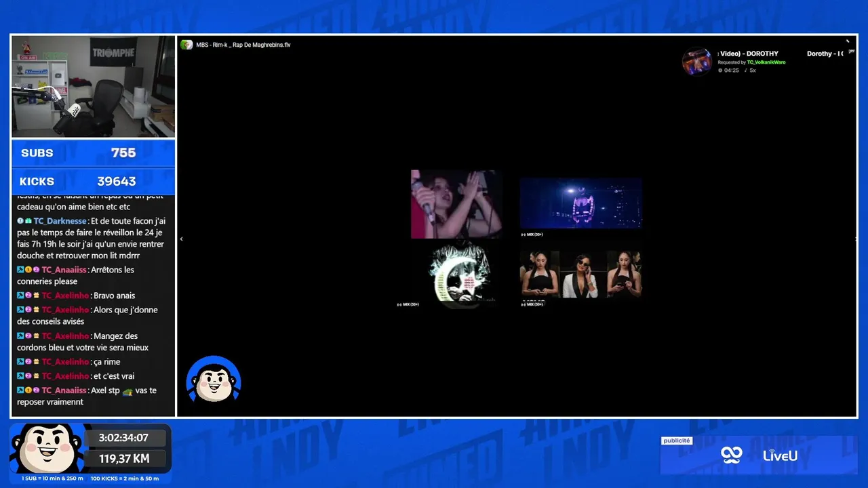Click the TRIOMPHE poster in webcam feed
The height and width of the screenshot is (488, 868).
click(x=113, y=52)
